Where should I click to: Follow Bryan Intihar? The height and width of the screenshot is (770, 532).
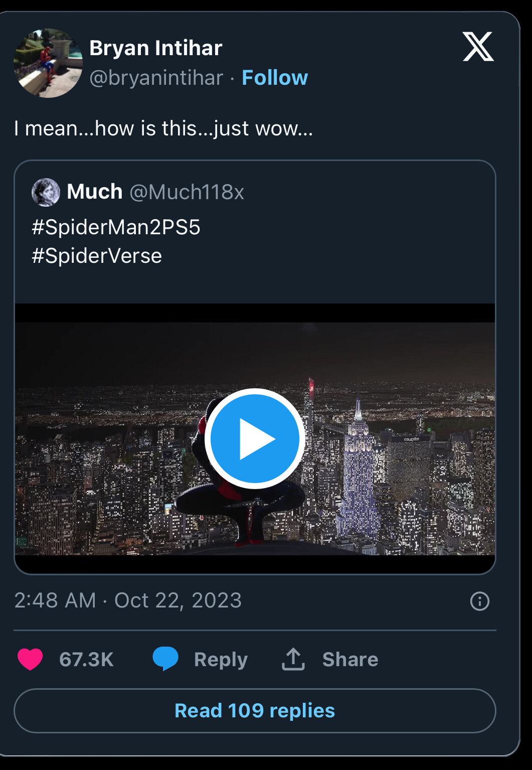(275, 78)
